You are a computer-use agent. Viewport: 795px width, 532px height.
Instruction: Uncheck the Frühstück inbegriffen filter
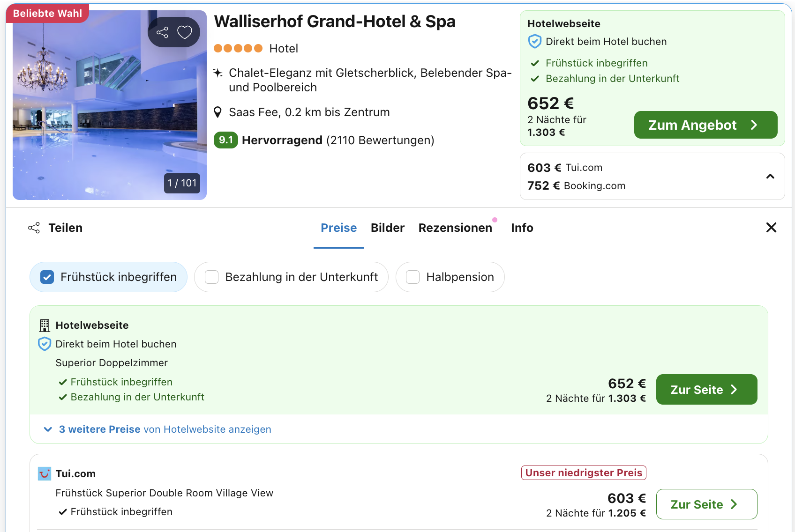tap(47, 277)
